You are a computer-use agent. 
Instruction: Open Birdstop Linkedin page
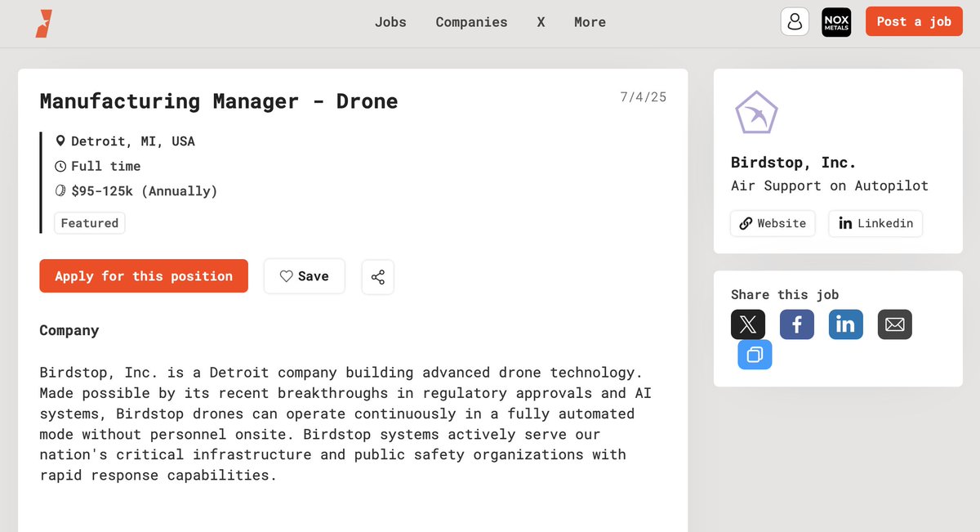(x=875, y=223)
